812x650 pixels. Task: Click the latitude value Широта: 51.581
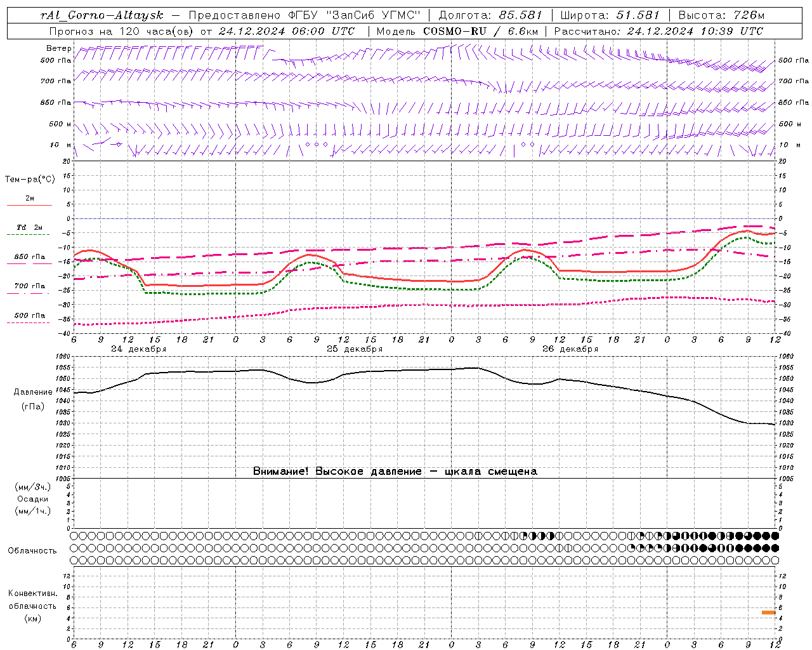tap(610, 15)
